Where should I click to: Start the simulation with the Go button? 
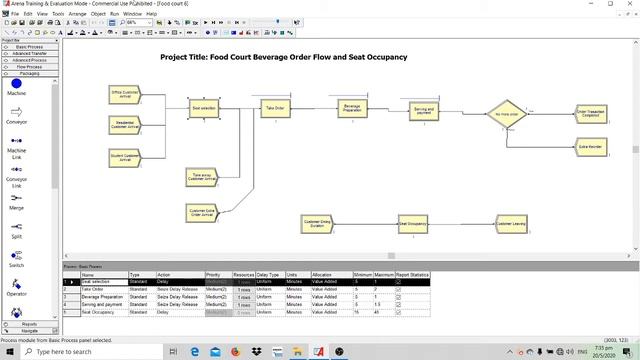point(206,23)
